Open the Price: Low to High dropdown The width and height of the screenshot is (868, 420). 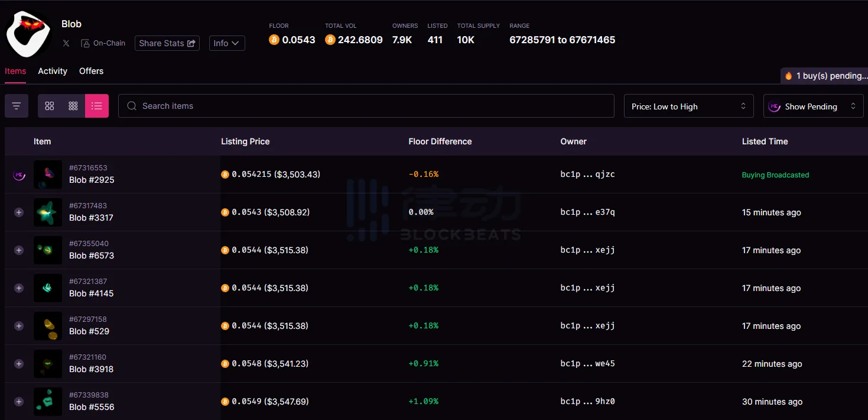688,106
